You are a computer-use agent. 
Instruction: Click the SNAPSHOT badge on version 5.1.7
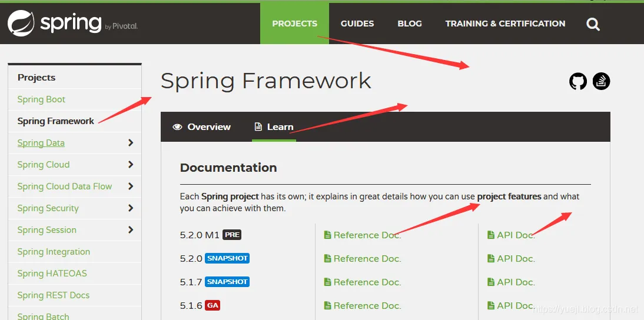coord(227,282)
